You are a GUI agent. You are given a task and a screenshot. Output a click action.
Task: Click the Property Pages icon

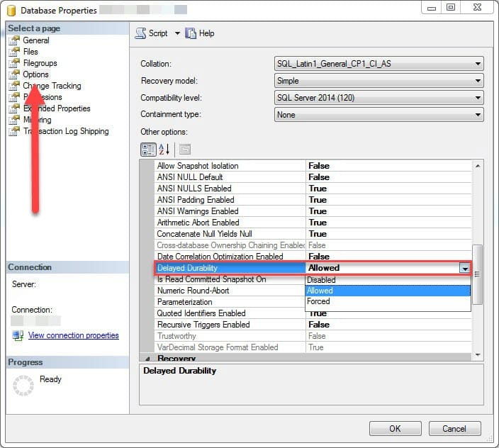(x=185, y=150)
